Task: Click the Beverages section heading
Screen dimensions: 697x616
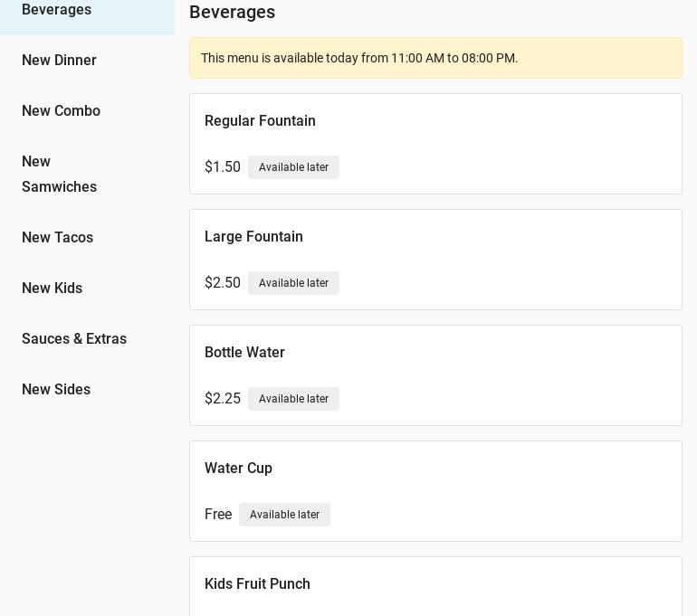Action: [x=232, y=13]
